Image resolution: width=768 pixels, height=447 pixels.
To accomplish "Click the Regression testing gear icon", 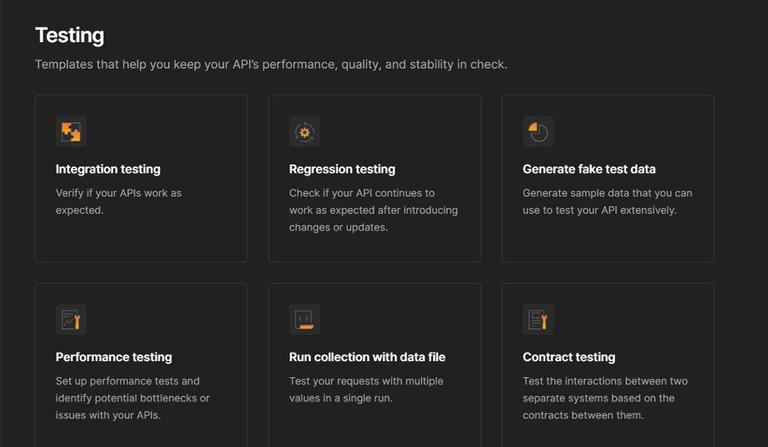I will click(x=304, y=131).
